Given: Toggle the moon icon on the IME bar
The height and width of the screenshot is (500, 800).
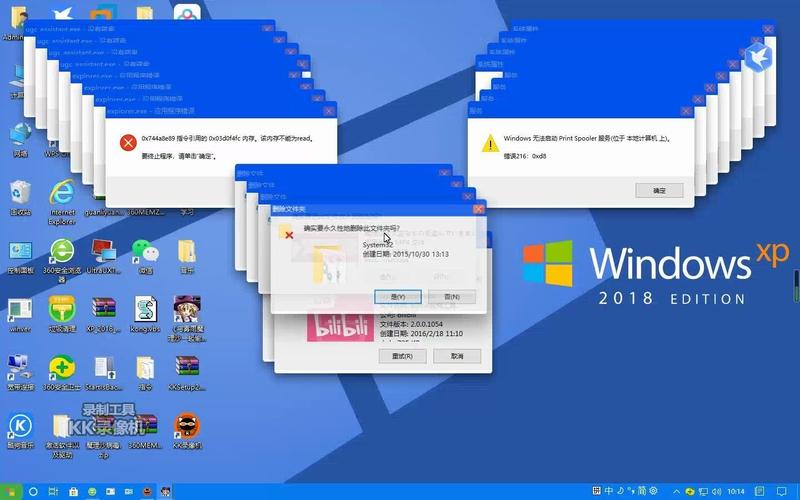Looking at the screenshot, I should [x=620, y=491].
